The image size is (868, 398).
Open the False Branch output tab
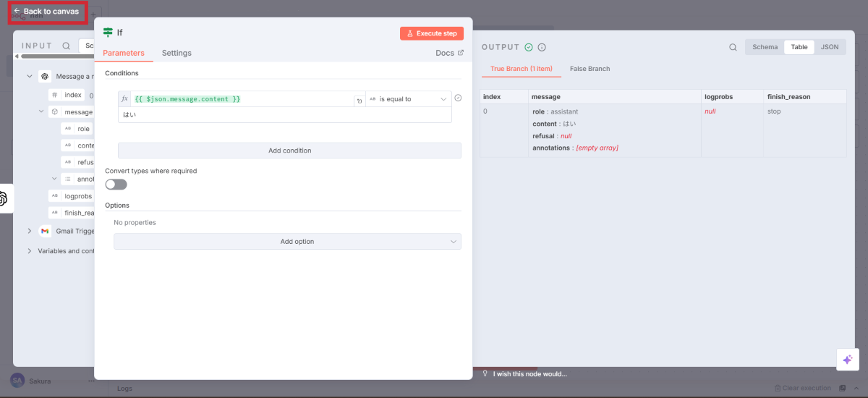(590, 69)
